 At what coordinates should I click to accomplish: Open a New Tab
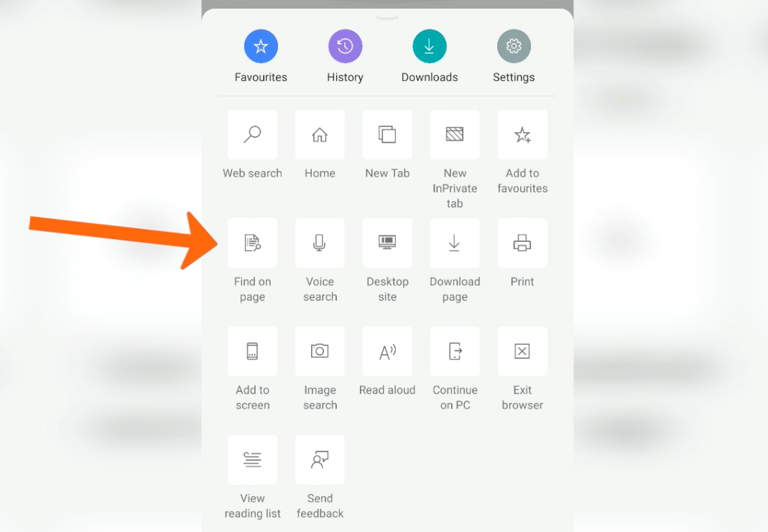387,135
